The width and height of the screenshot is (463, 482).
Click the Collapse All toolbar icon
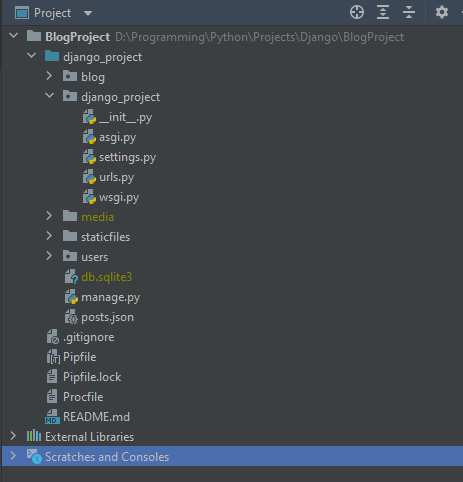tap(409, 13)
